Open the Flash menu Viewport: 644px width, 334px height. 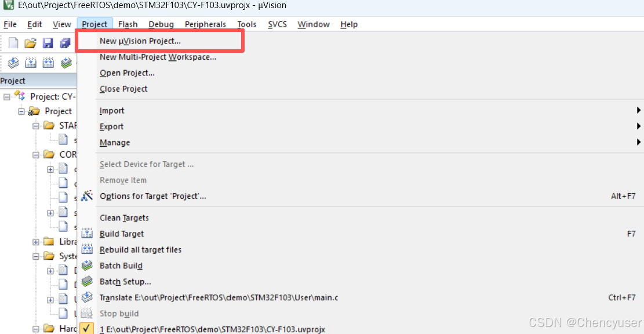tap(128, 24)
